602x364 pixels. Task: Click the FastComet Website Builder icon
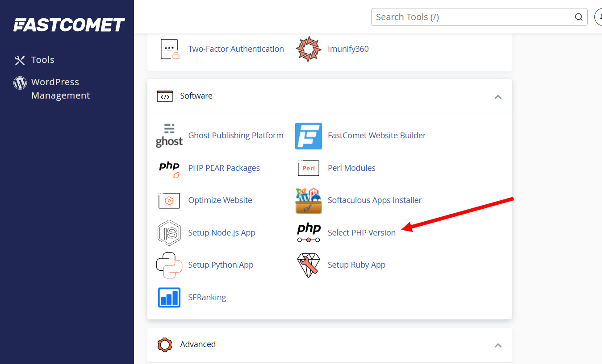[309, 136]
